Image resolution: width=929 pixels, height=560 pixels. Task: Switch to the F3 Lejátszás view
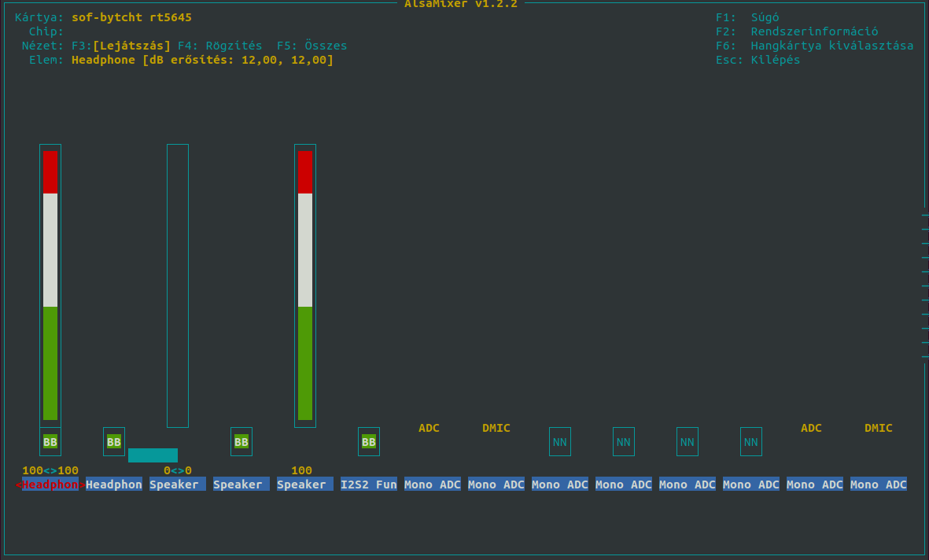coord(121,46)
